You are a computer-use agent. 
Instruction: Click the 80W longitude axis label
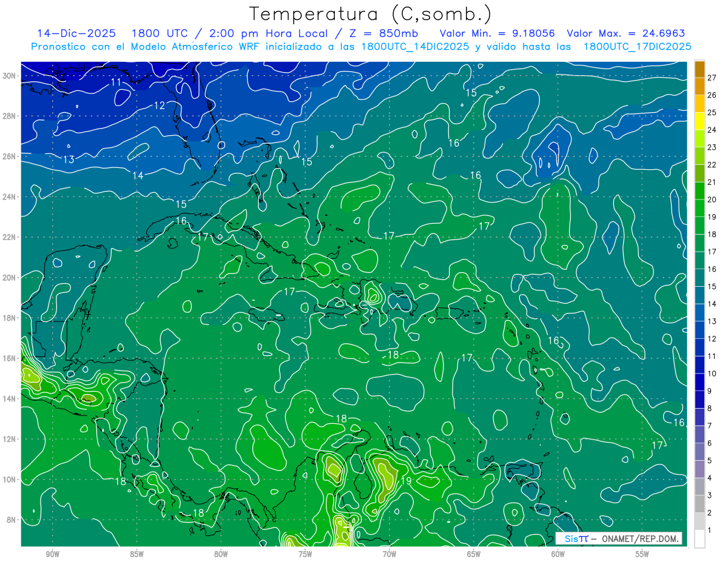coord(221,554)
